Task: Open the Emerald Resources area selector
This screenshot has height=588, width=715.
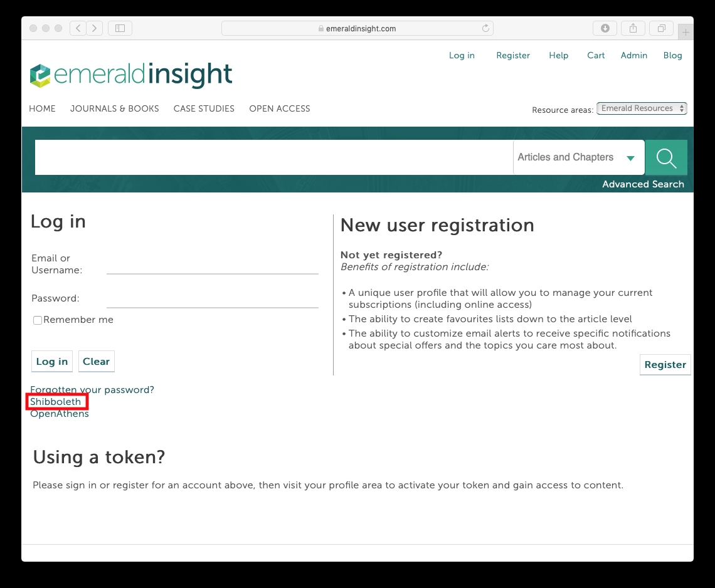Action: 642,108
